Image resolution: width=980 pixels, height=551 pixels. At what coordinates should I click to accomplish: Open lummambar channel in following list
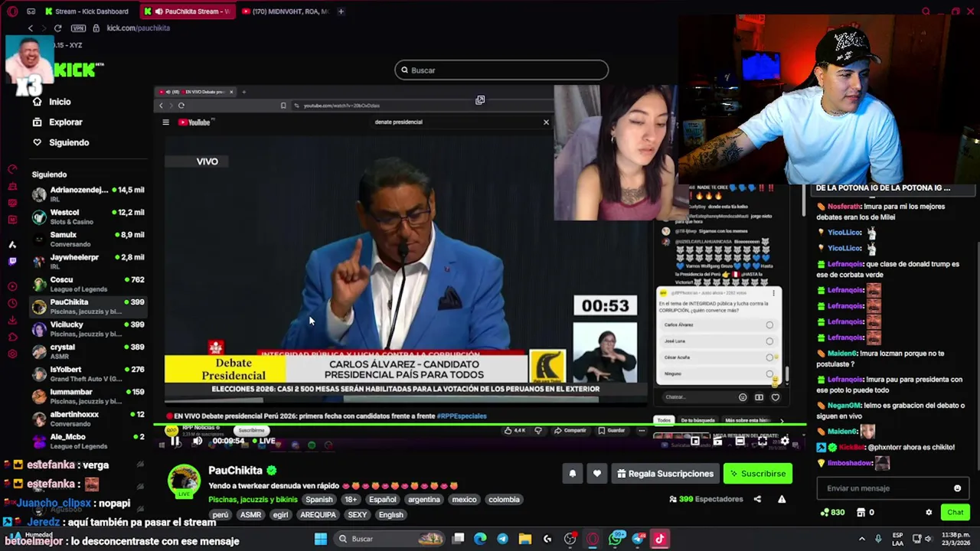pyautogui.click(x=88, y=396)
